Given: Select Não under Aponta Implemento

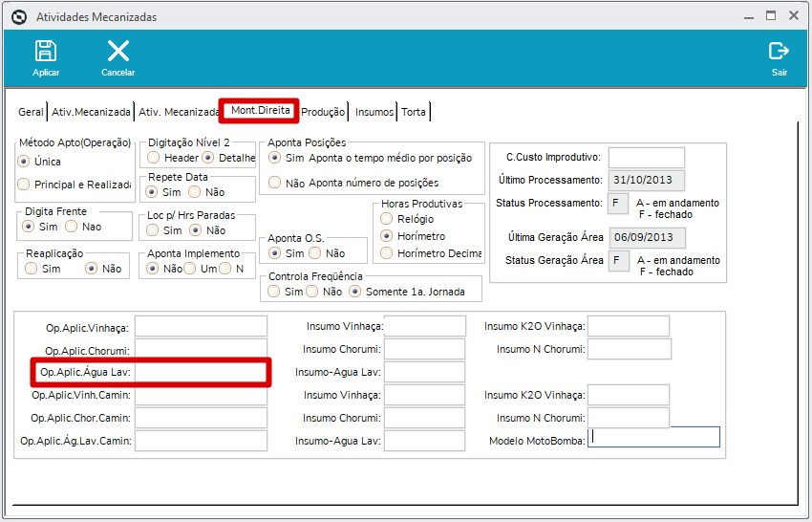Looking at the screenshot, I should click(x=152, y=269).
